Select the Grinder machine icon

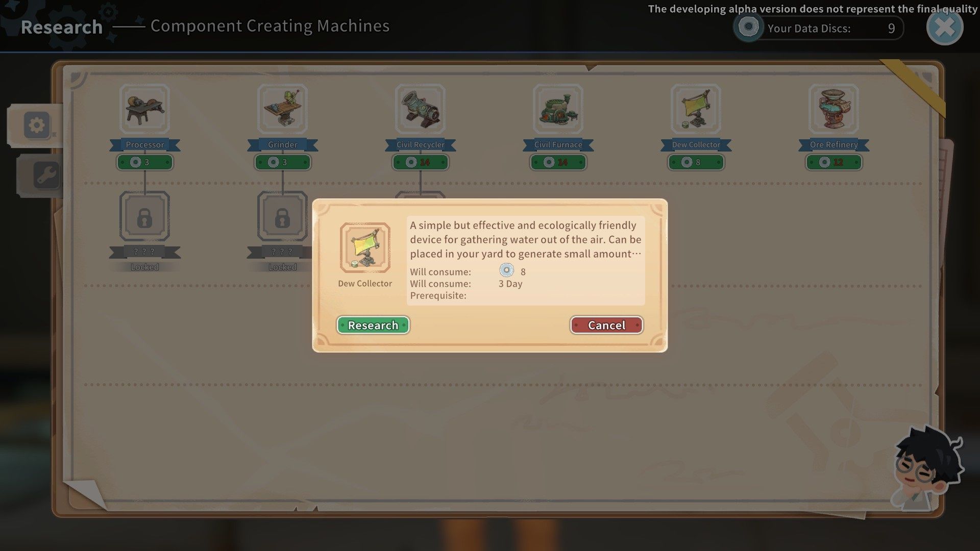click(283, 109)
